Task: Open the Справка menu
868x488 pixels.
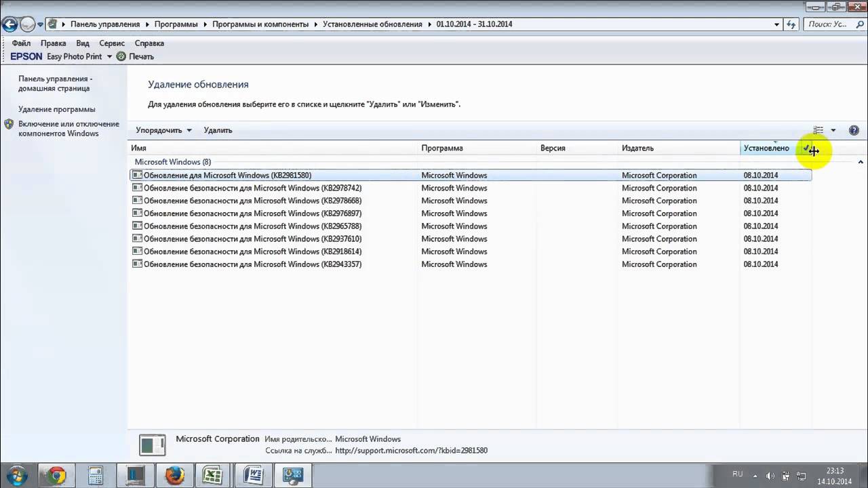Action: [x=149, y=43]
